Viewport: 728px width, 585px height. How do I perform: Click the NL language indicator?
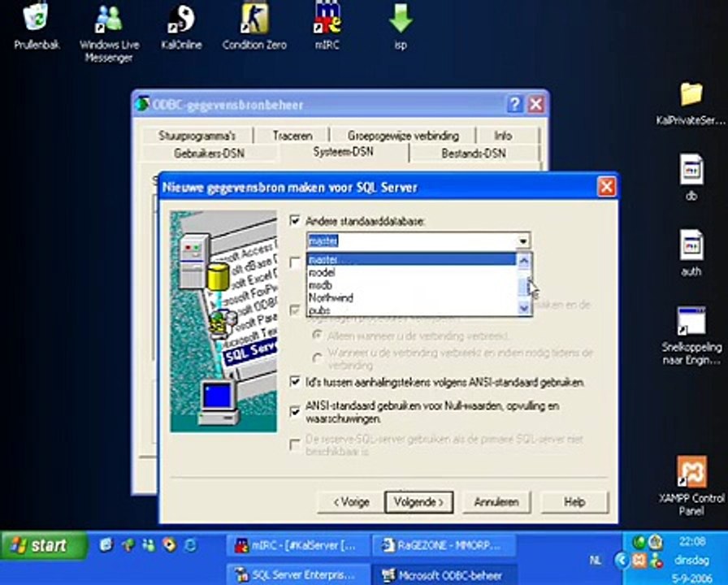point(596,561)
